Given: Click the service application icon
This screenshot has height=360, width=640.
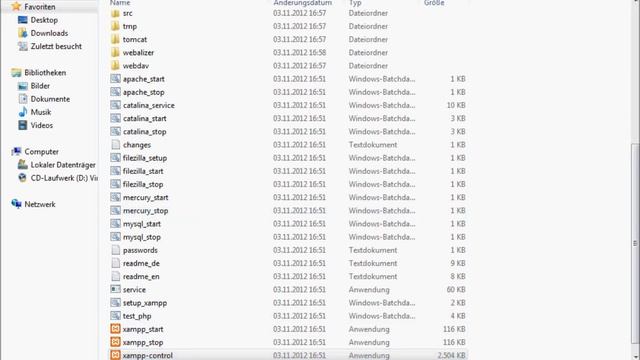Looking at the screenshot, I should tap(116, 289).
